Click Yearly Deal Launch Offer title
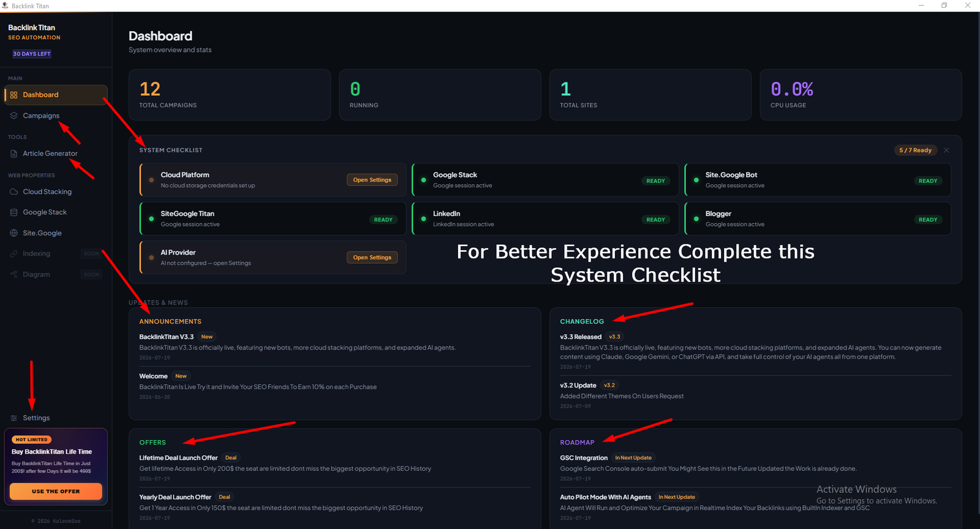980x529 pixels. [x=175, y=497]
